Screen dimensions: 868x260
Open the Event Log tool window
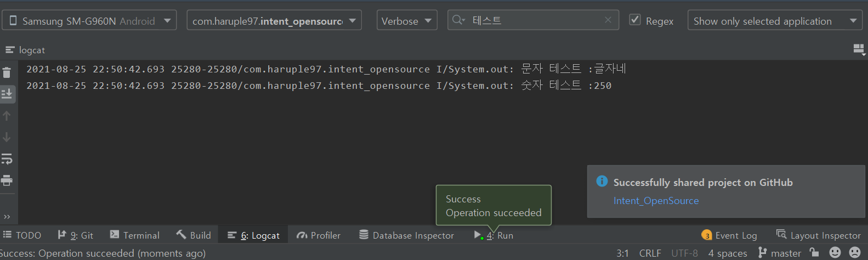[729, 235]
